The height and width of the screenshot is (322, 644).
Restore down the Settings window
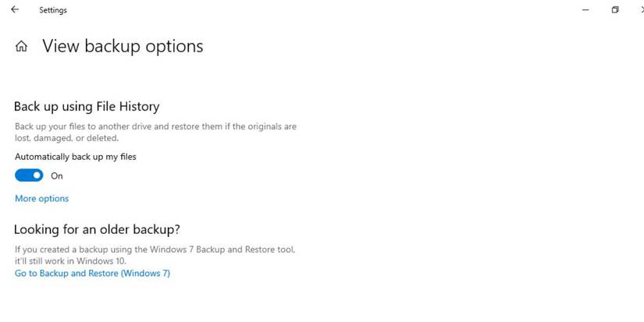pos(615,10)
